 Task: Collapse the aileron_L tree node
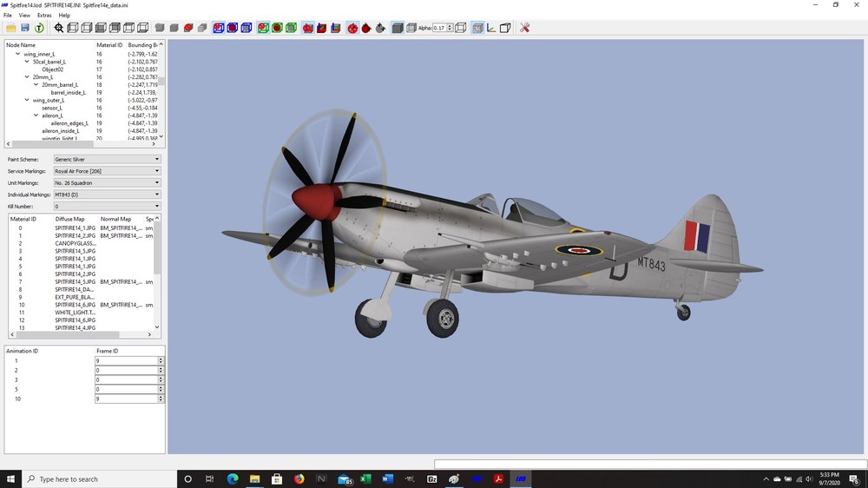(36, 115)
